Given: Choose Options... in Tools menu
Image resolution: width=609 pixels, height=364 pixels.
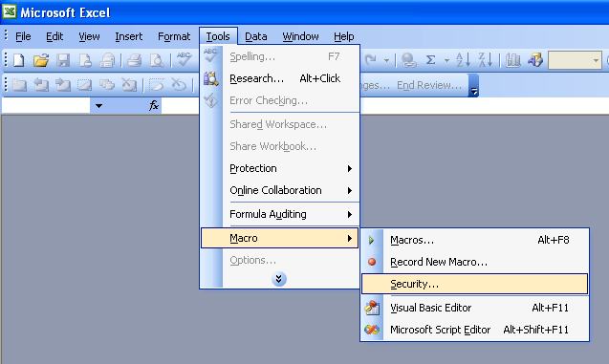Looking at the screenshot, I should coord(279,260).
